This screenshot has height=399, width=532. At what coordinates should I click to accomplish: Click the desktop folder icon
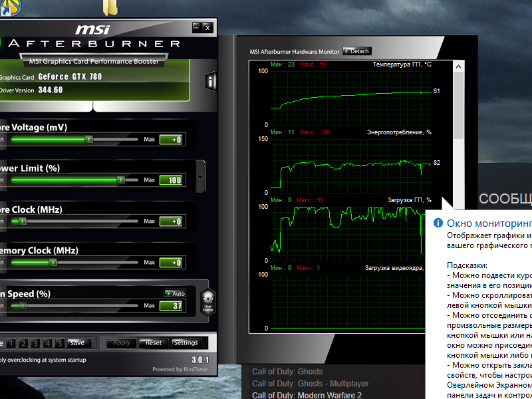[x=110, y=7]
